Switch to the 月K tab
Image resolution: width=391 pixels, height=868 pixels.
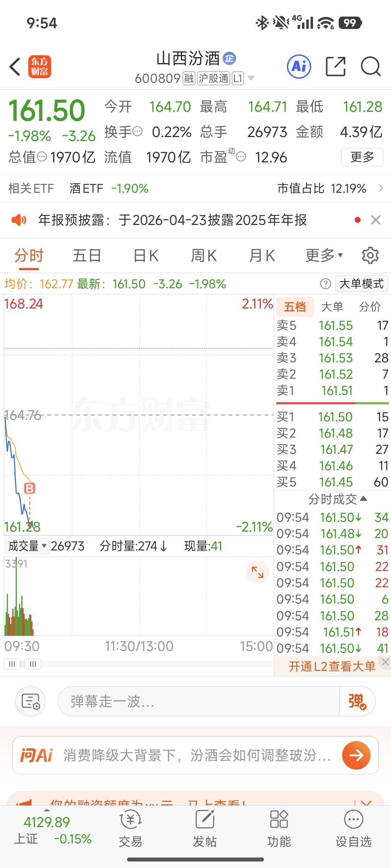[x=262, y=255]
